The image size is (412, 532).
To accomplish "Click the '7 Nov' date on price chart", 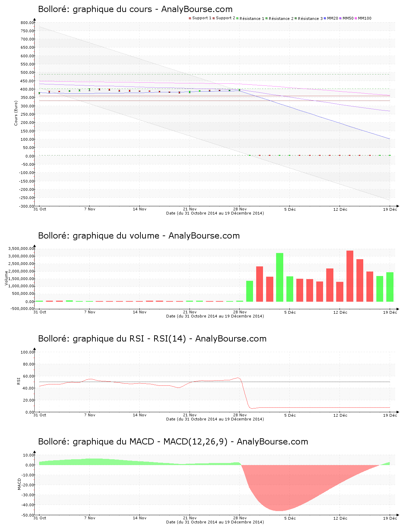I will click(90, 209).
